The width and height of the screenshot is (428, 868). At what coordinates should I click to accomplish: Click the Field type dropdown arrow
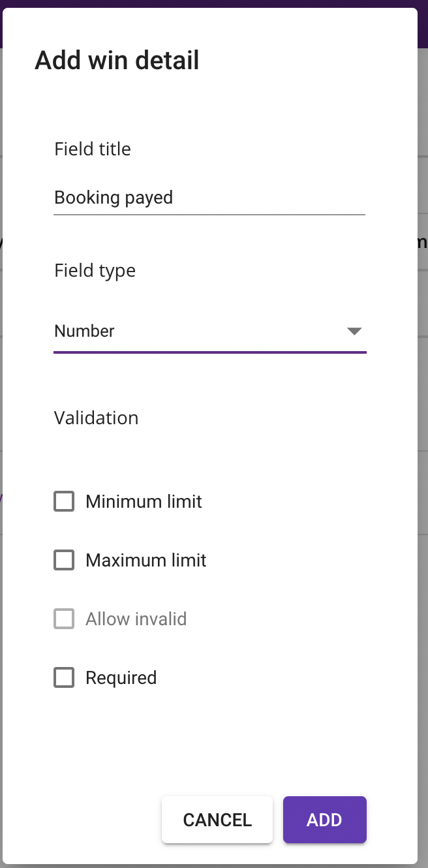click(354, 332)
